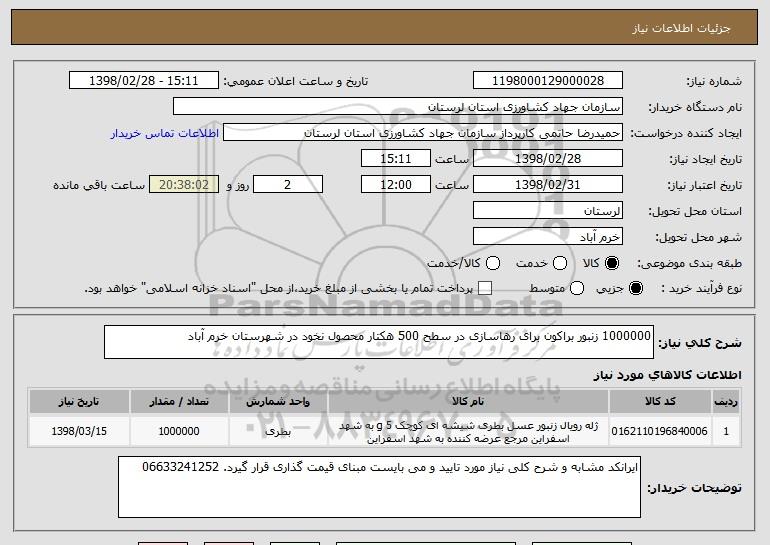
Task: Click the royal jelly product name cell
Action: [x=468, y=431]
